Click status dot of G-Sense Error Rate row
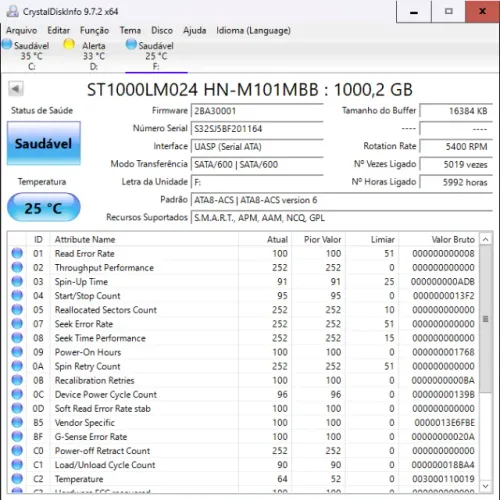Screen dimensions: 500x500 17,436
